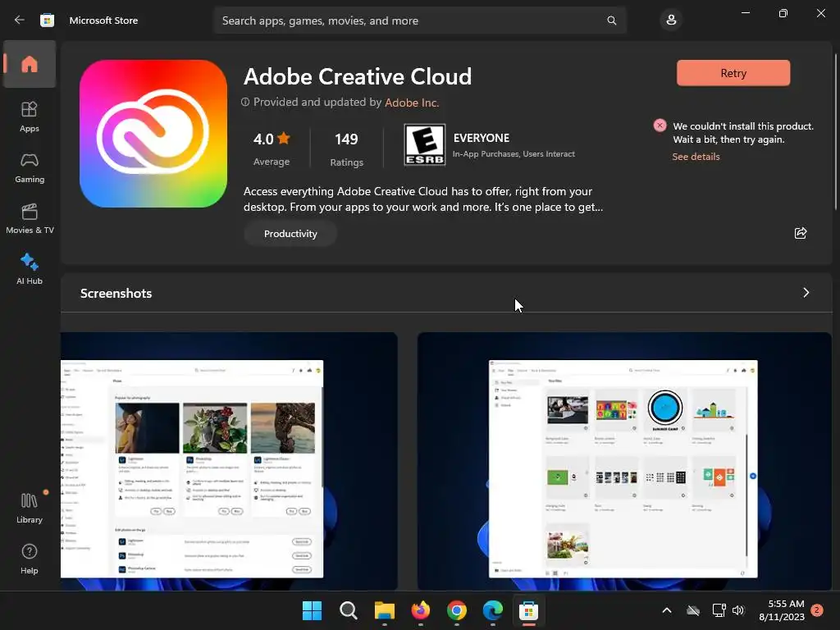Screen dimensions: 840x630
Task: Click the volume speaker tray icon
Action: pyautogui.click(x=738, y=610)
